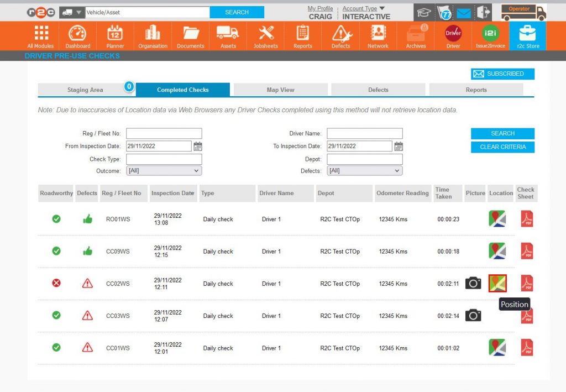The image size is (566, 392).
Task: Open My Profile link for CRAIG
Action: (x=320, y=8)
